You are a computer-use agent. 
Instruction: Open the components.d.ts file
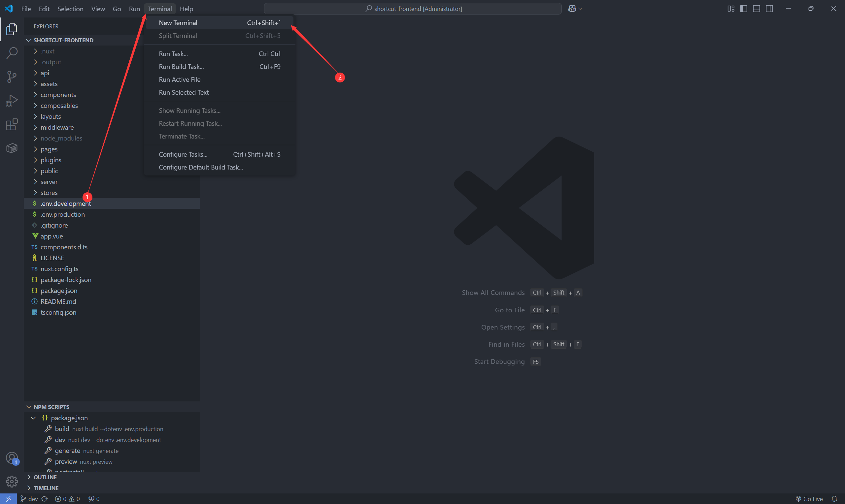[x=112, y=247]
